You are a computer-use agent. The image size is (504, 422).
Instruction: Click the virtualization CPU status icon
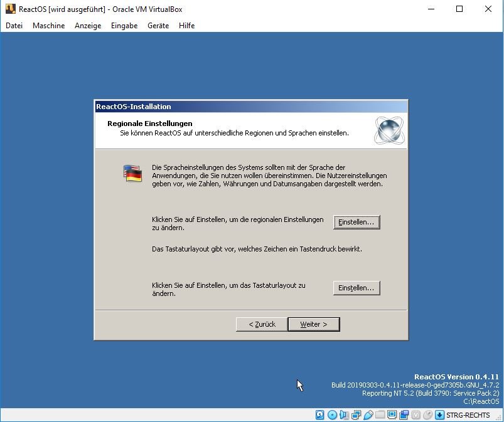(416, 414)
